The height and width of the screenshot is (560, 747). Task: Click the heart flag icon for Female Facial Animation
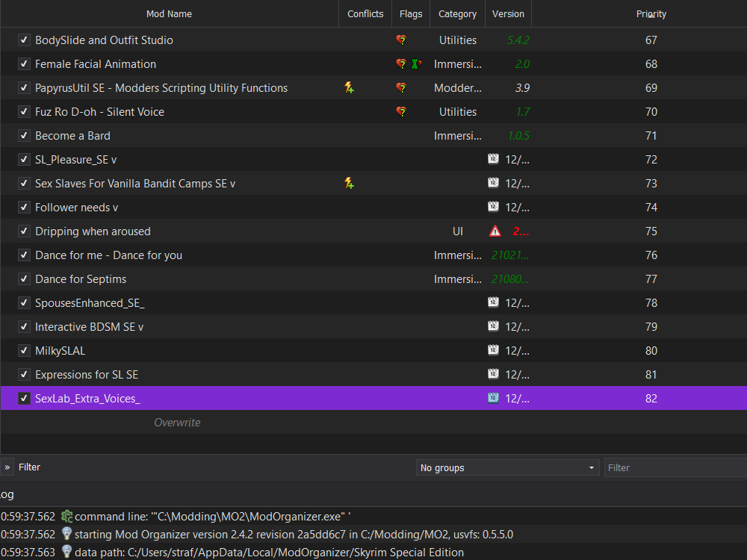click(x=402, y=63)
